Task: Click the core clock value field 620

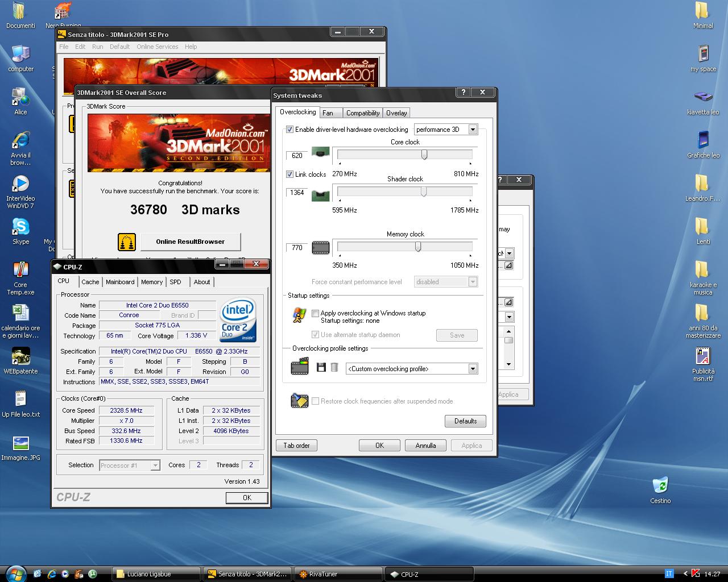Action: point(297,155)
